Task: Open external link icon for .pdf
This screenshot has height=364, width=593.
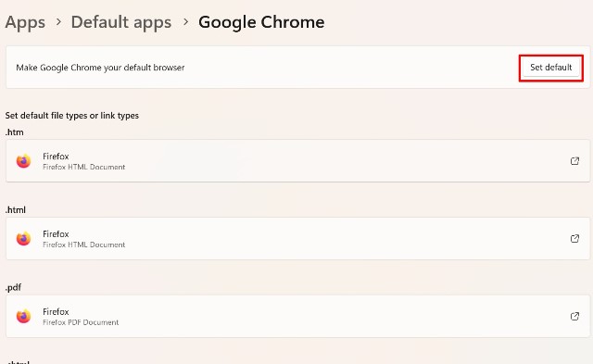Action: (574, 317)
